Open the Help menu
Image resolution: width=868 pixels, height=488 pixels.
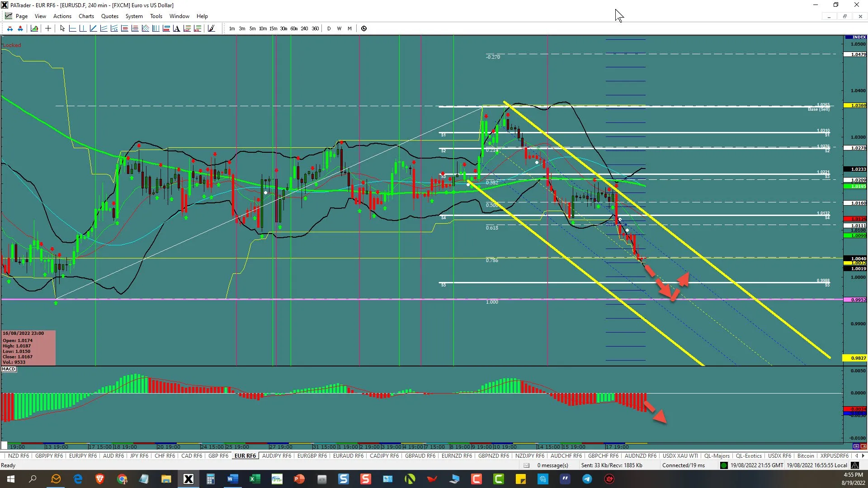pos(202,16)
